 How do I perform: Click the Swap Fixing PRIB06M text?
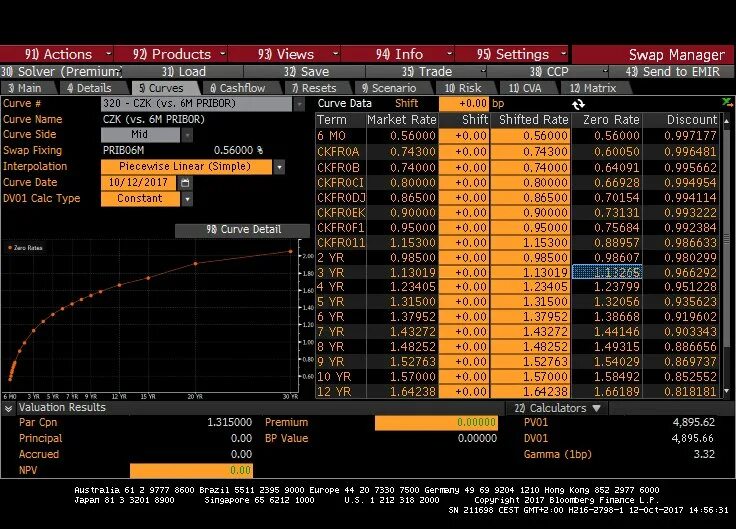point(123,151)
